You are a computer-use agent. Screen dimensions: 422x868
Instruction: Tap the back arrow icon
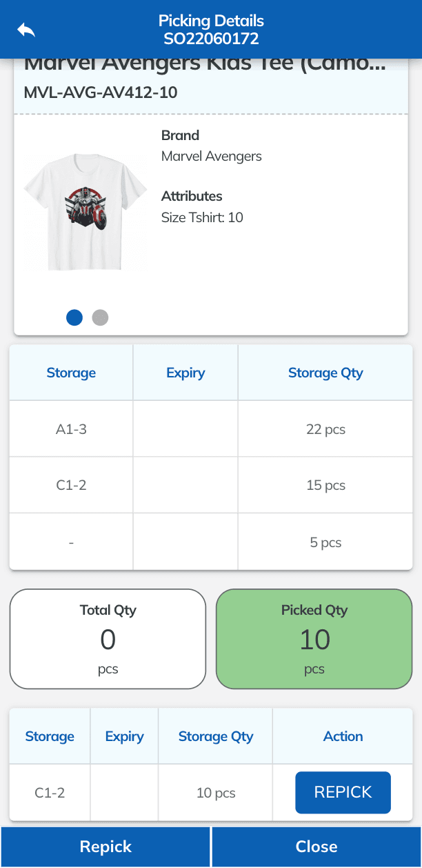26,30
